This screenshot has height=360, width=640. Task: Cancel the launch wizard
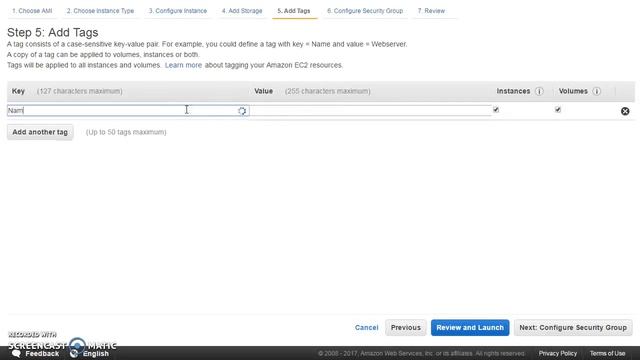367,327
